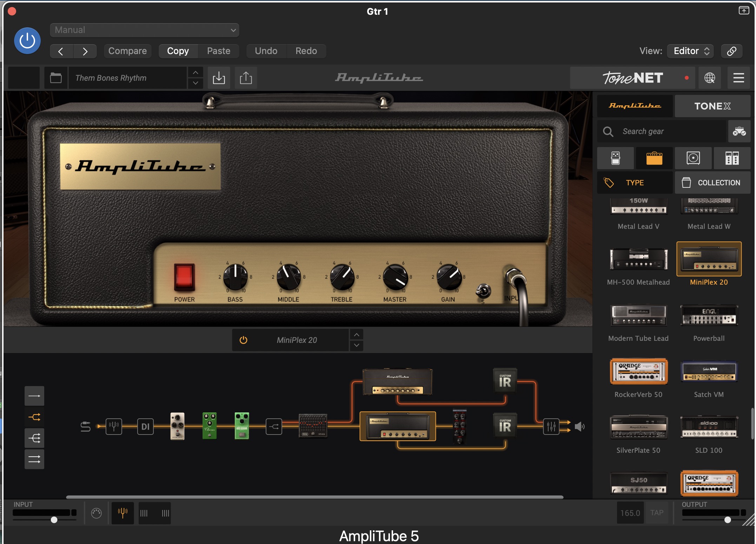Screen dimensions: 756x544
Task: Click the Compare button
Action: 127,51
